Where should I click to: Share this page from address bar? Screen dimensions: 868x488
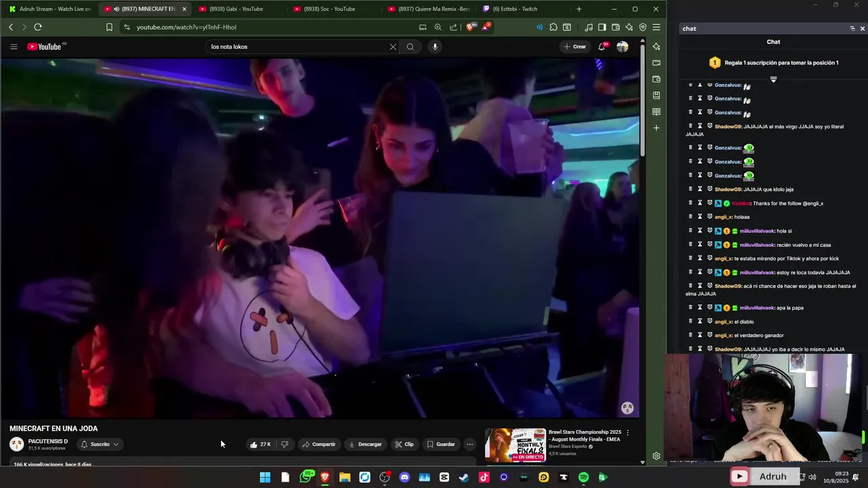(453, 27)
